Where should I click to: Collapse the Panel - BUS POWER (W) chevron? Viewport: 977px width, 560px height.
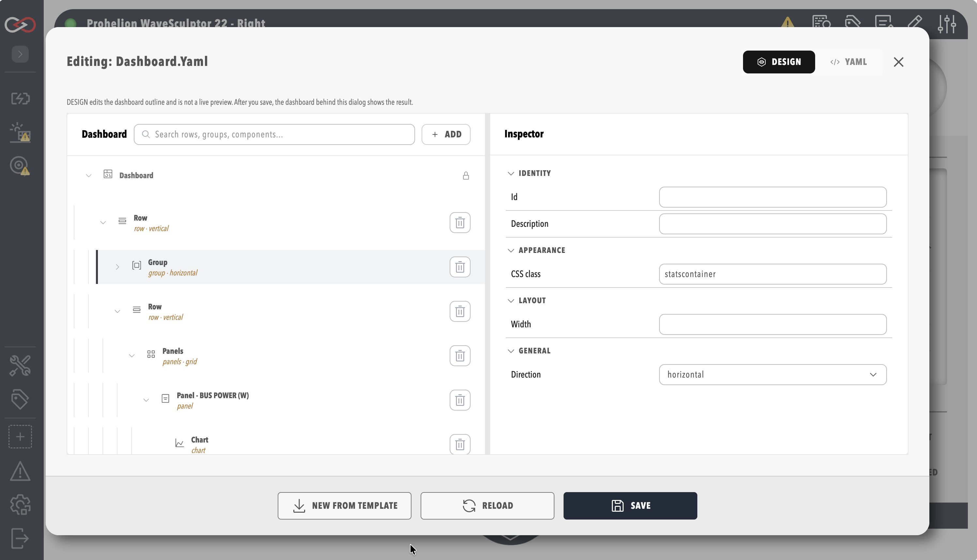tap(146, 400)
